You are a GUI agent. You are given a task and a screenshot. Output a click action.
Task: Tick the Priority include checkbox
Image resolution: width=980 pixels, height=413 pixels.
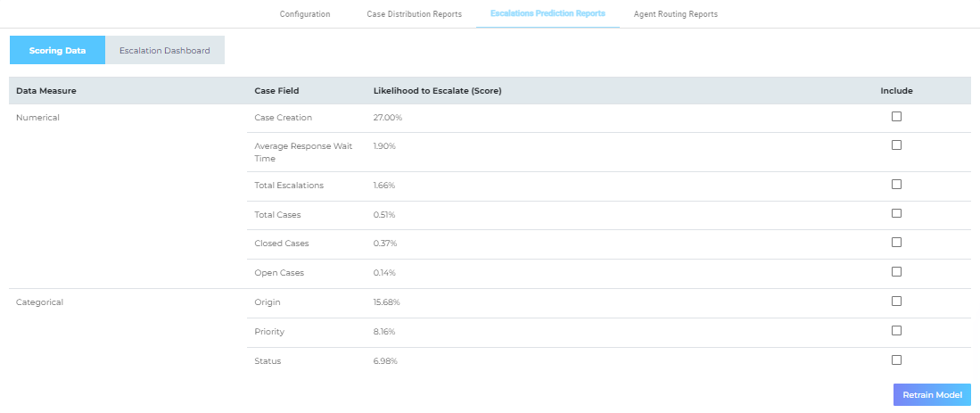coord(896,330)
